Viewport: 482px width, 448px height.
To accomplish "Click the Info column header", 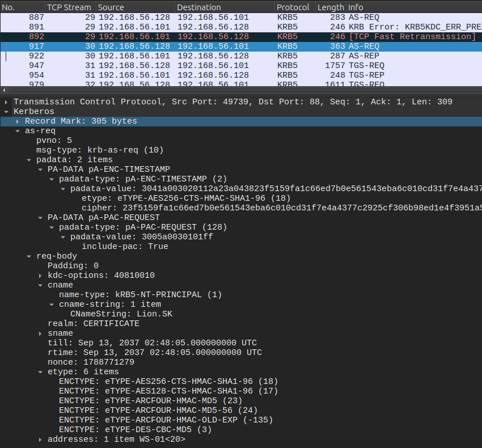I will coord(397,7).
